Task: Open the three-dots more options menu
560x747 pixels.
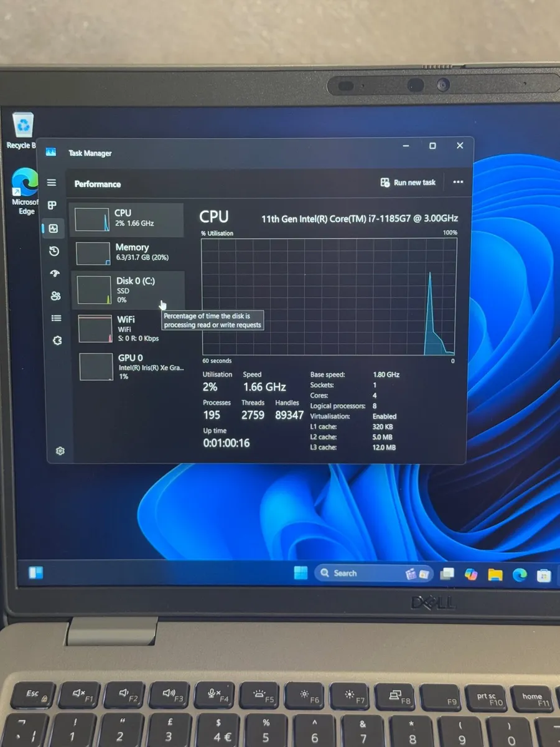Action: [x=458, y=182]
